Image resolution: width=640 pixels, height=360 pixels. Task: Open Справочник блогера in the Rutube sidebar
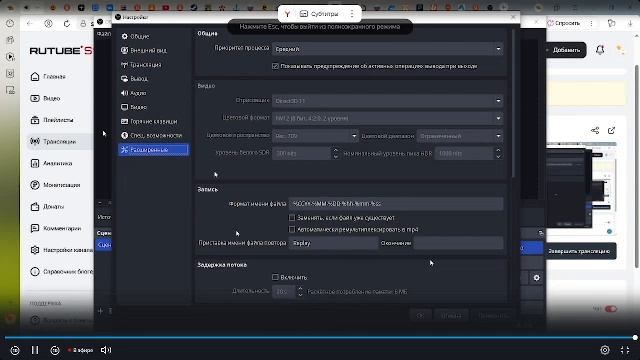pos(61,271)
